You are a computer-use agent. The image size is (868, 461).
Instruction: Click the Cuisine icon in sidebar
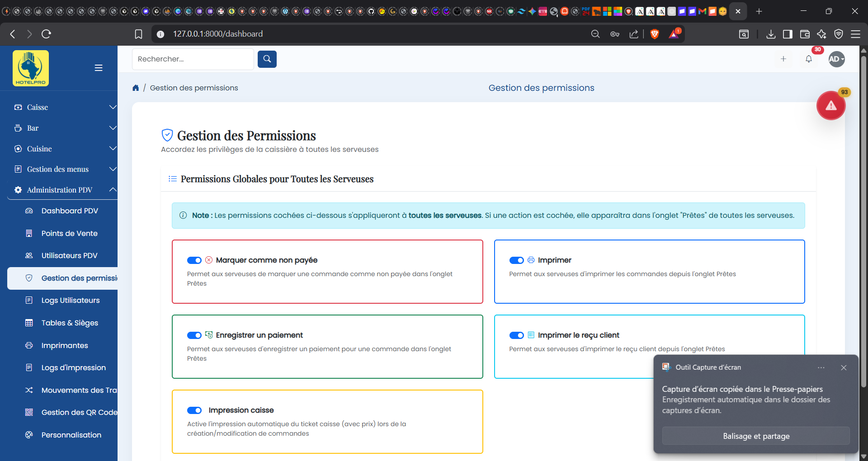[18, 149]
